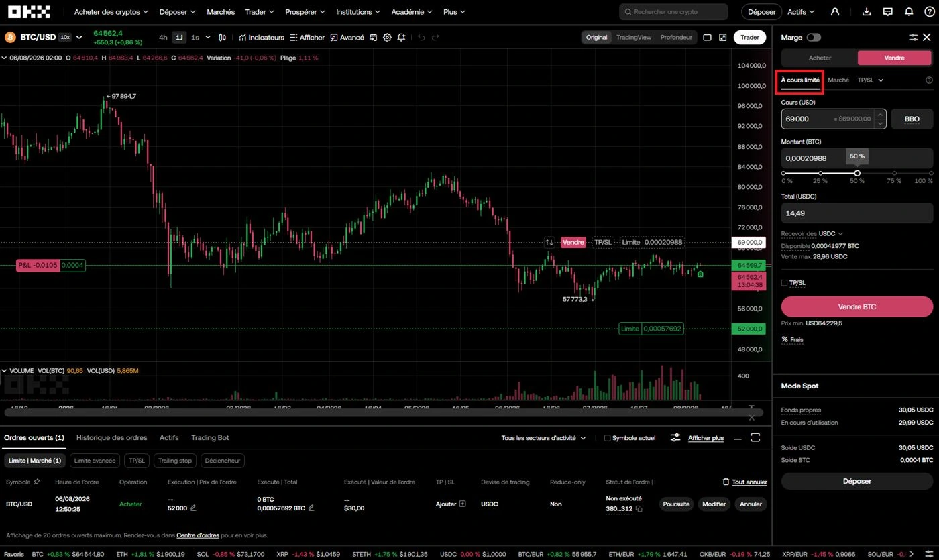The height and width of the screenshot is (560, 939).
Task: Undo the last chart action
Action: tap(421, 38)
